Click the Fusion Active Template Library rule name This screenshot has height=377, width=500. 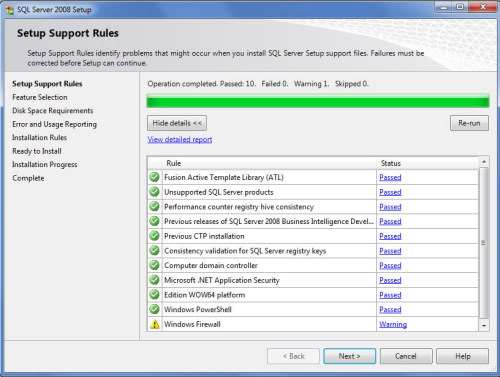(224, 177)
